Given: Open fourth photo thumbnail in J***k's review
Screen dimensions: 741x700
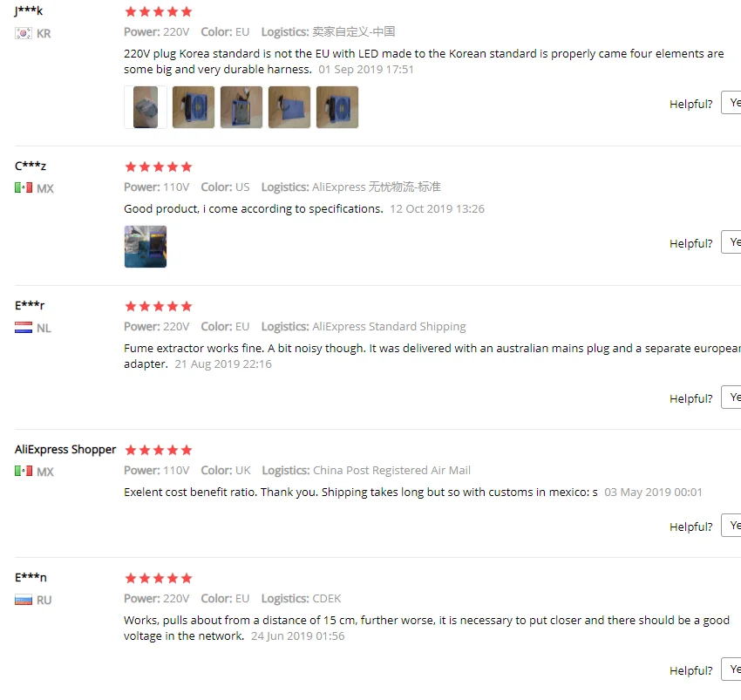Looking at the screenshot, I should click(x=289, y=107).
